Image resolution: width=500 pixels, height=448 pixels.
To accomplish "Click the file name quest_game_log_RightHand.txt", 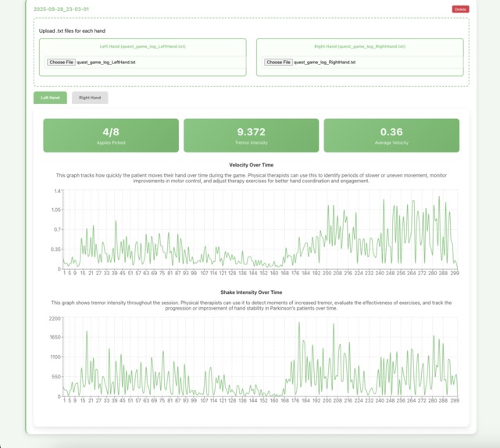I will [x=324, y=63].
